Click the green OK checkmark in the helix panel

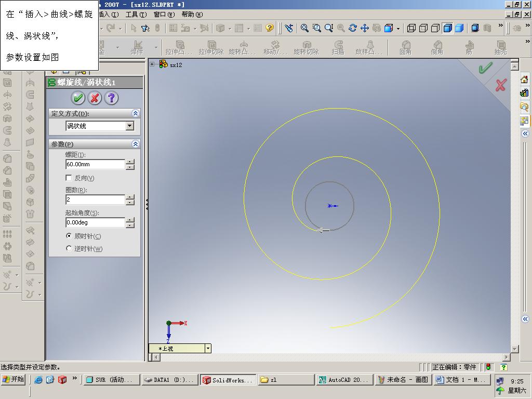[x=78, y=98]
